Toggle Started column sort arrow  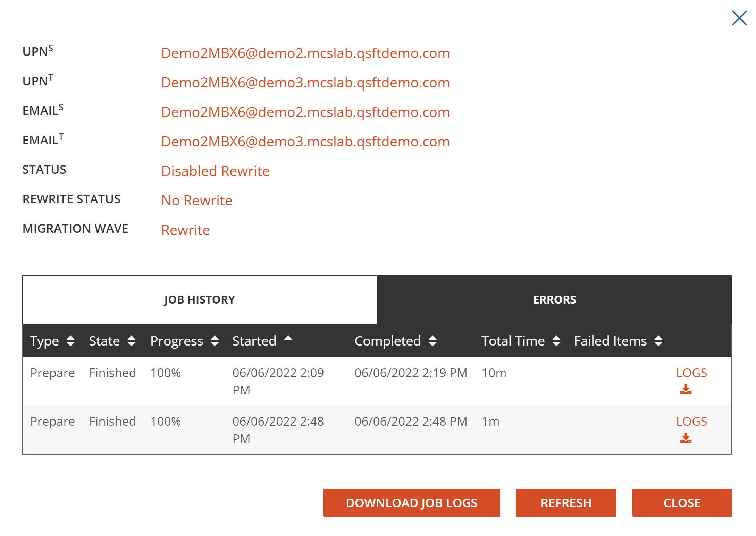click(x=288, y=339)
